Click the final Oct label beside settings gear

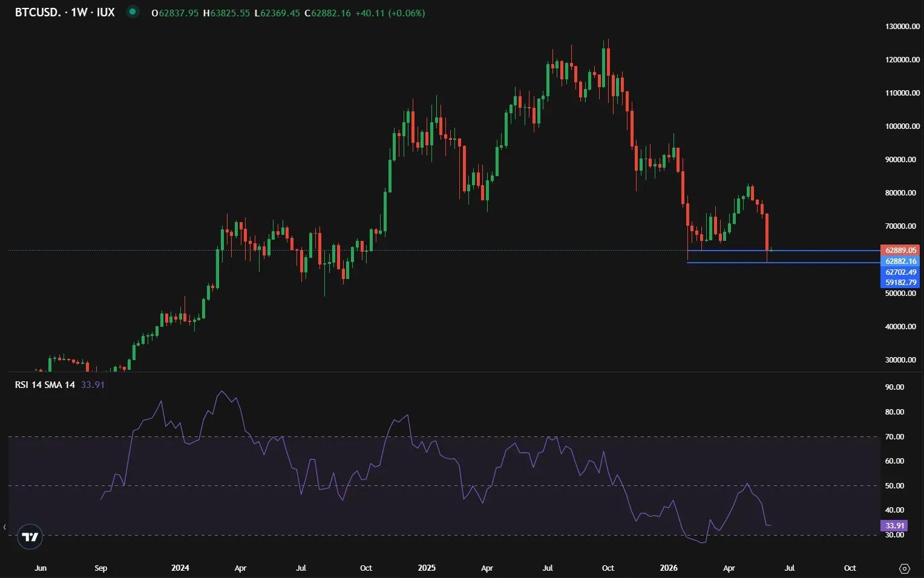click(x=850, y=568)
